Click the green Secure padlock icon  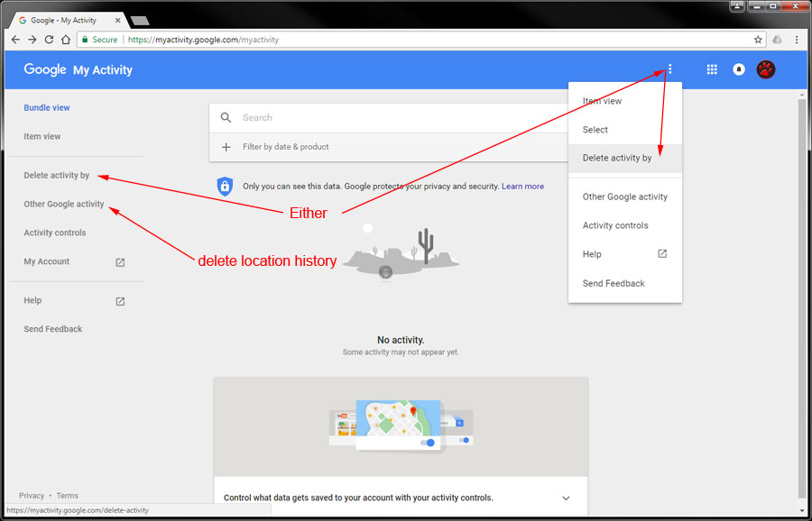tap(85, 40)
